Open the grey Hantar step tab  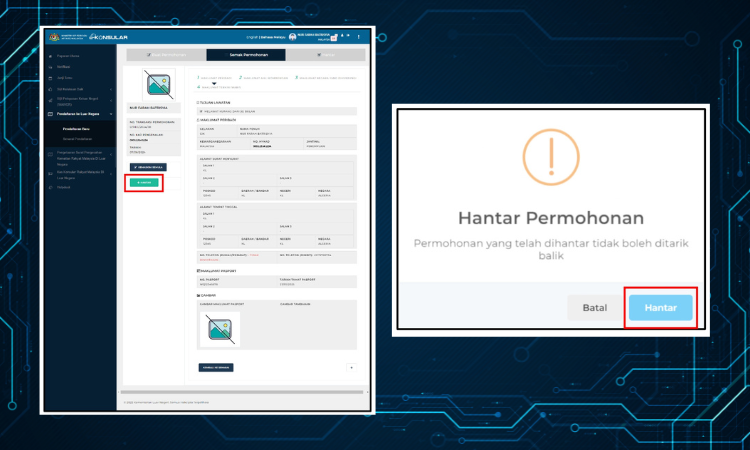click(326, 55)
